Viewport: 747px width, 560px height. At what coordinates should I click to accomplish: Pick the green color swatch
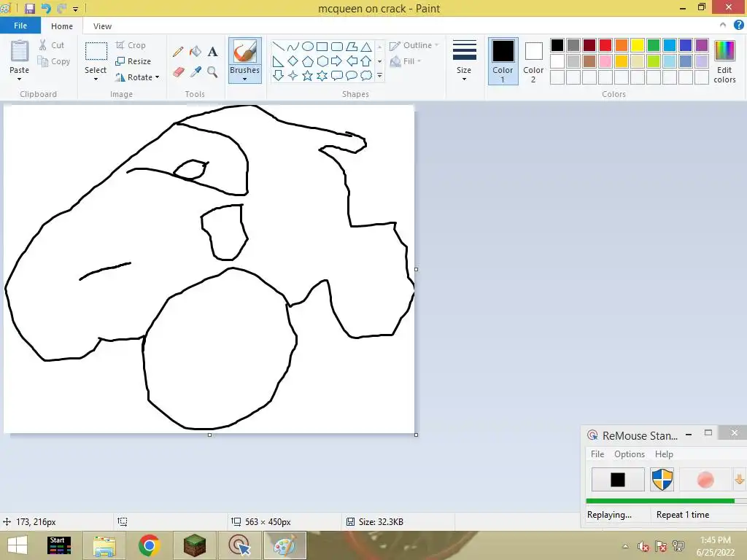click(x=654, y=45)
